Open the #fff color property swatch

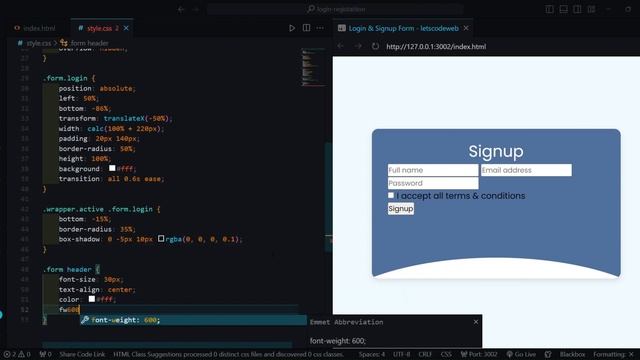click(x=92, y=299)
